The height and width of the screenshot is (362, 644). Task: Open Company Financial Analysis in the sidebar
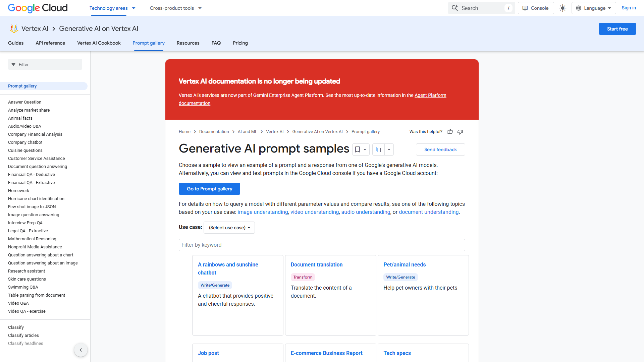tap(35, 134)
